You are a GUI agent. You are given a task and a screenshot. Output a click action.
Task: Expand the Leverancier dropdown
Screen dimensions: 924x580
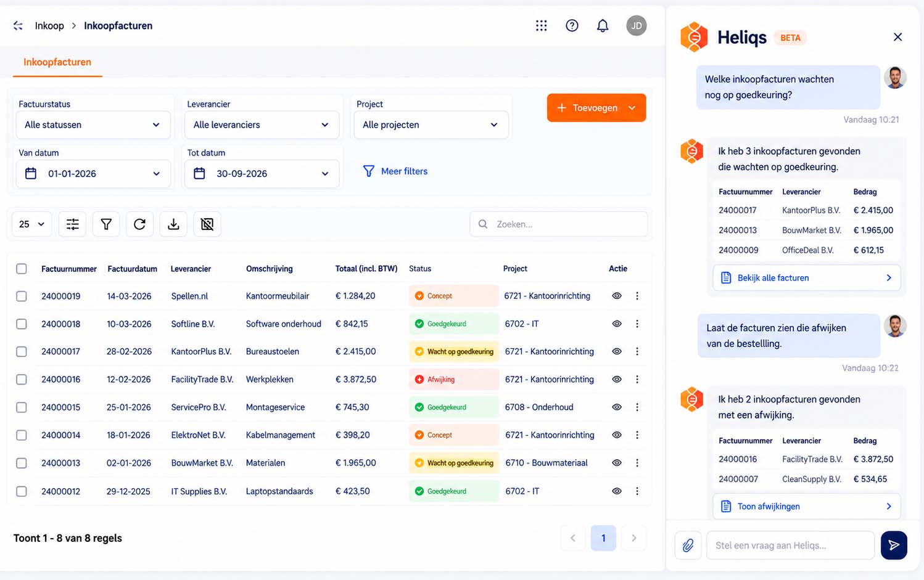(x=262, y=125)
